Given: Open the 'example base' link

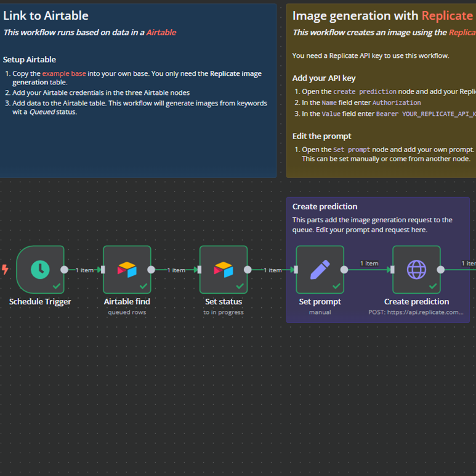Looking at the screenshot, I should (64, 73).
